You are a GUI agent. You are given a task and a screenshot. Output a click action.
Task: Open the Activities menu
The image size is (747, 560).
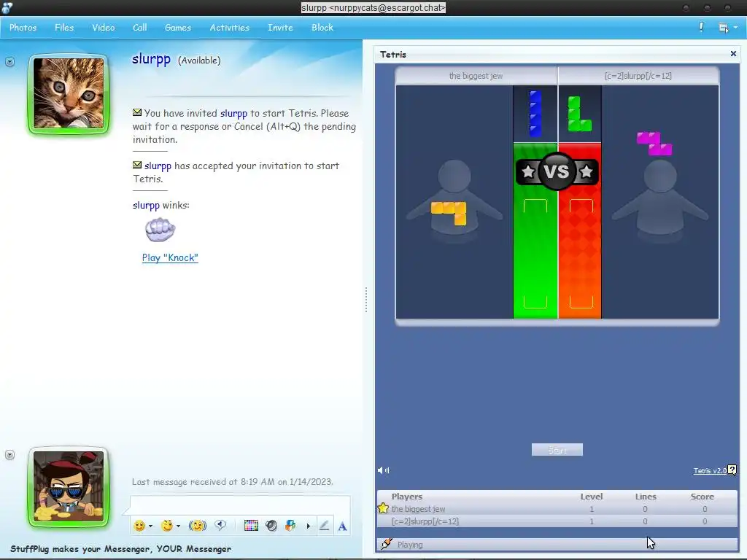pyautogui.click(x=230, y=28)
